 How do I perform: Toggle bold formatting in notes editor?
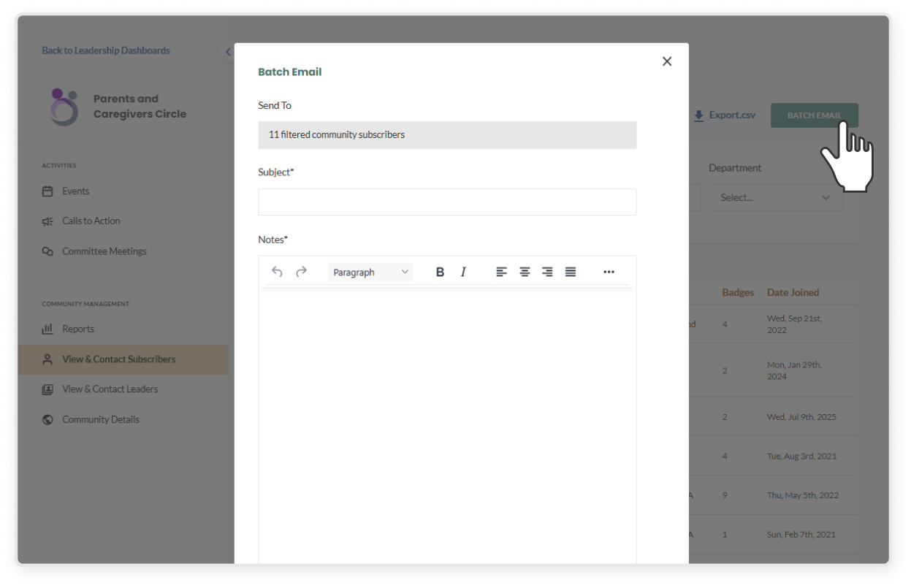[x=440, y=272]
